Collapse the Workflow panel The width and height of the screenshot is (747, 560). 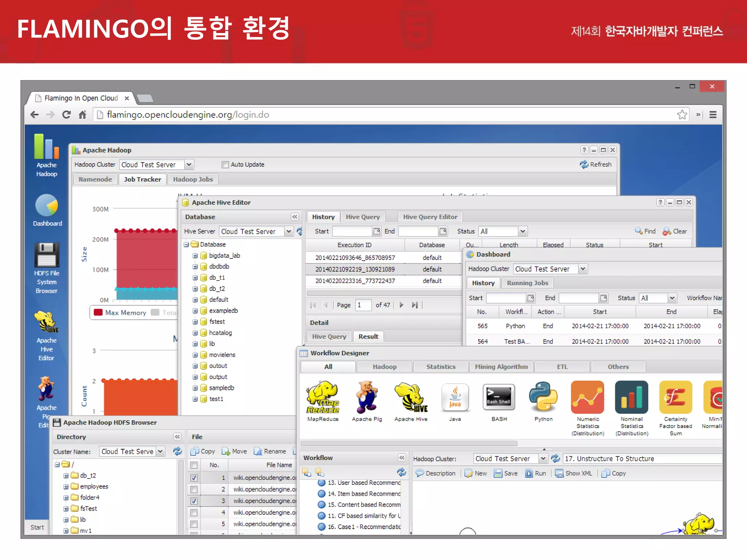tap(402, 458)
